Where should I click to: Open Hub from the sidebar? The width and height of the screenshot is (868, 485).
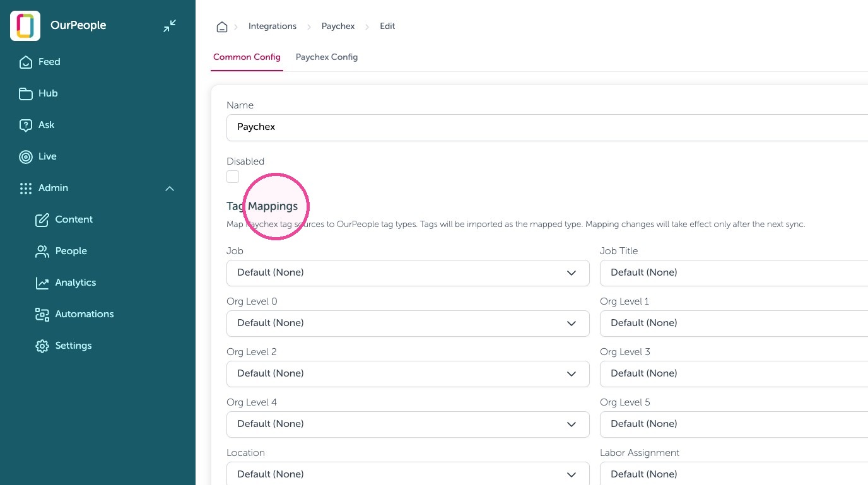pyautogui.click(x=48, y=93)
